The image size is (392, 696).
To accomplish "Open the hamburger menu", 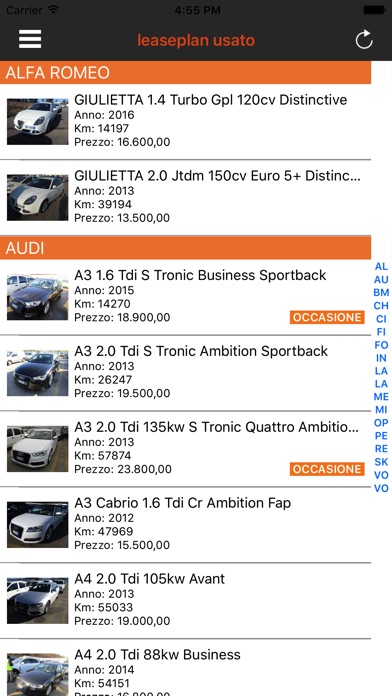I will coord(30,40).
